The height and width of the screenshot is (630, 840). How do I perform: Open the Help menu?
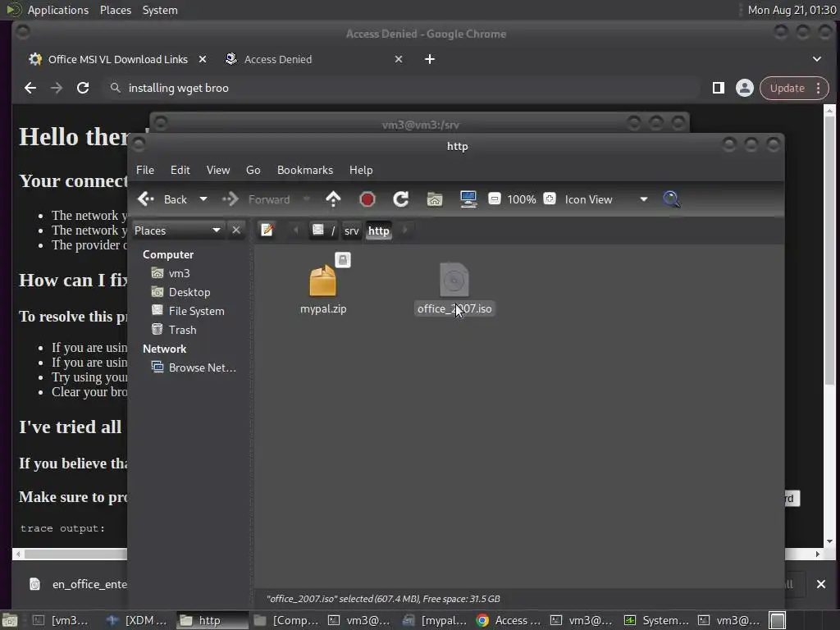361,170
